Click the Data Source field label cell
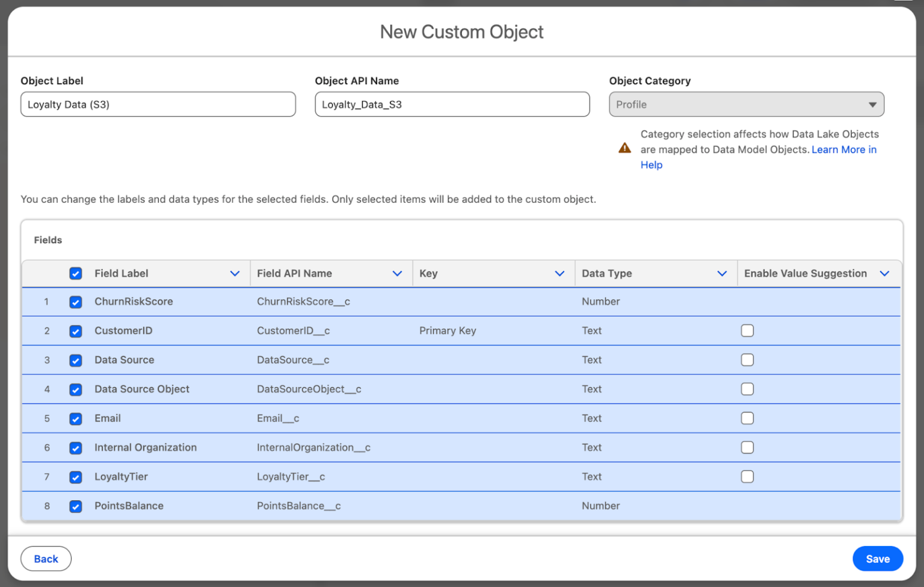924x587 pixels. coord(124,359)
